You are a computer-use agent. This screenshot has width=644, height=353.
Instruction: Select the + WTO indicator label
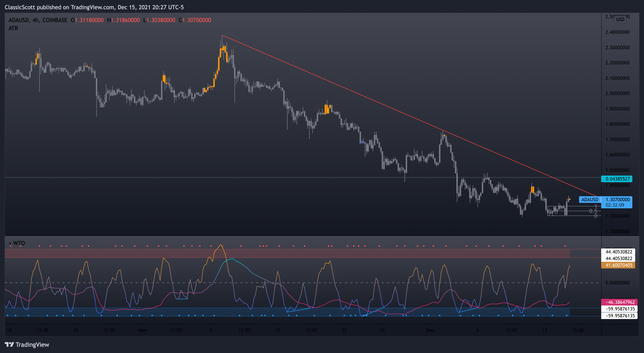[17, 243]
